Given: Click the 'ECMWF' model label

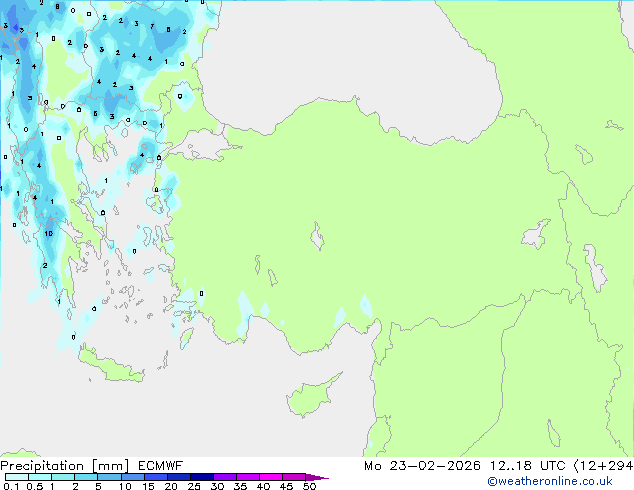Looking at the screenshot, I should coord(161,466).
